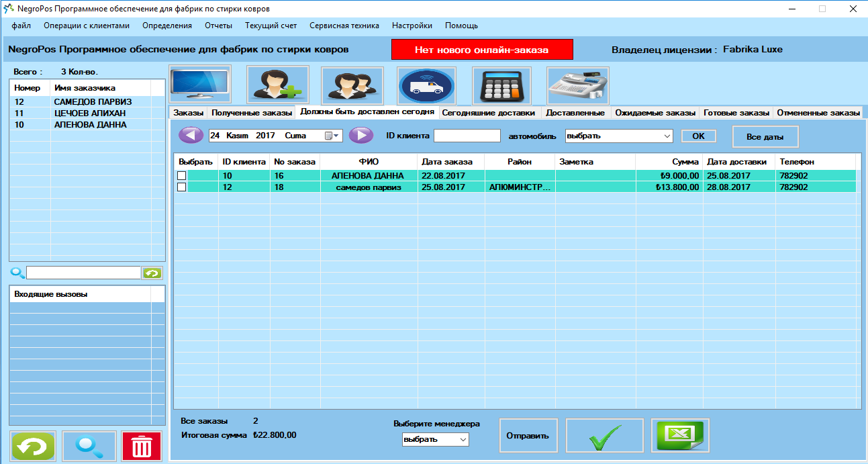Viewport: 868px width, 464px height.
Task: Click the ID клиента input field
Action: click(467, 136)
